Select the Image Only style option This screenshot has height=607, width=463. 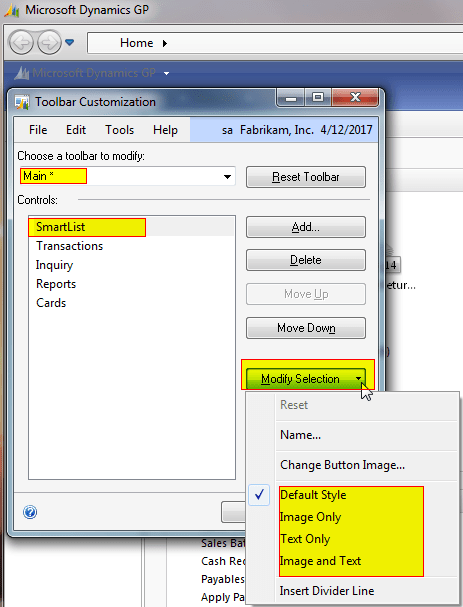352,517
